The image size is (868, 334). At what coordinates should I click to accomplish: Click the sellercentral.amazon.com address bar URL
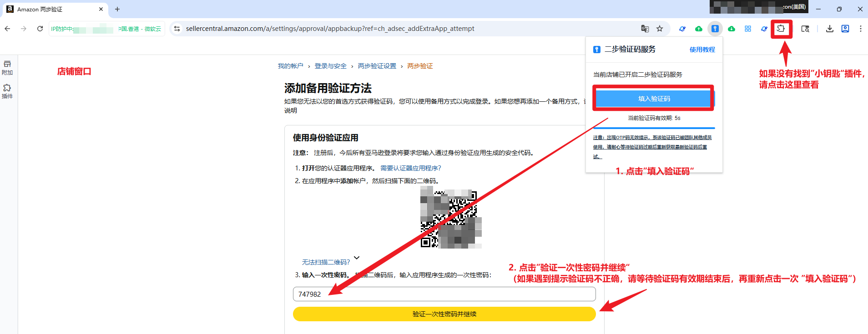point(330,29)
